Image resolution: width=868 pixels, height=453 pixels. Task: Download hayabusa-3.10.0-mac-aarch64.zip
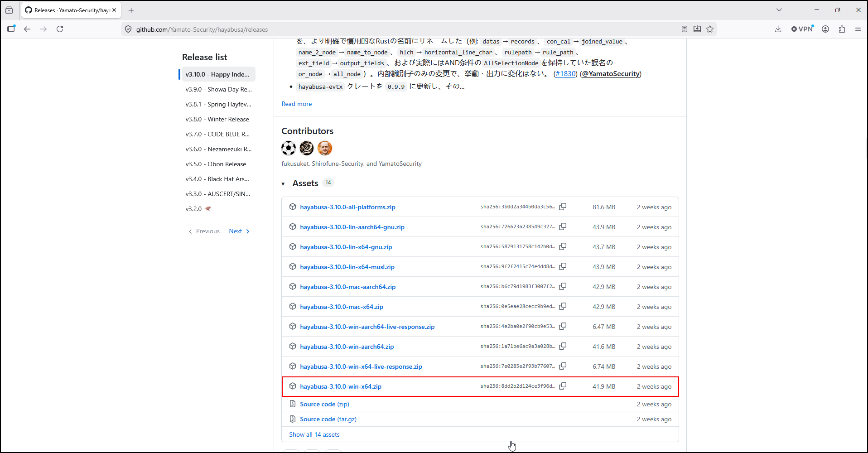pos(347,287)
